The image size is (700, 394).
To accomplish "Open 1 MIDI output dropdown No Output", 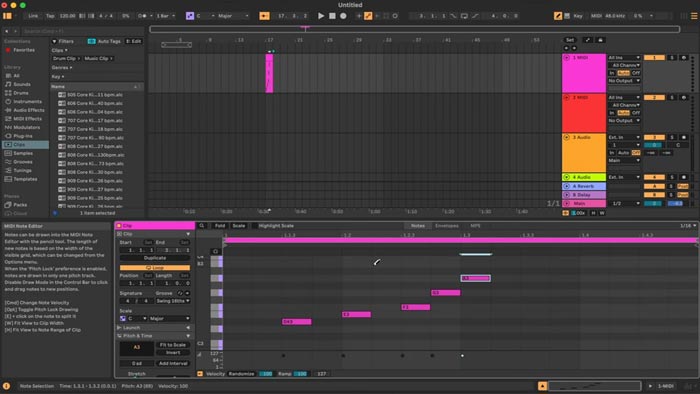I will tap(624, 81).
